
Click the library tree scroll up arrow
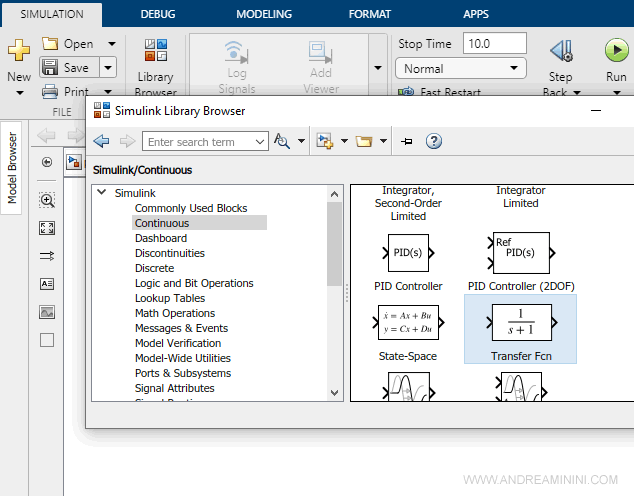(334, 194)
